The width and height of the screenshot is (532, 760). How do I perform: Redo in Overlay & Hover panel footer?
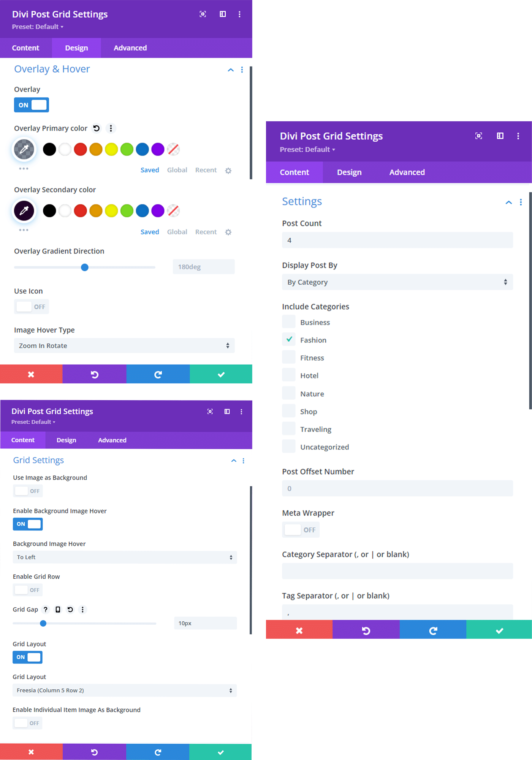coord(158,374)
